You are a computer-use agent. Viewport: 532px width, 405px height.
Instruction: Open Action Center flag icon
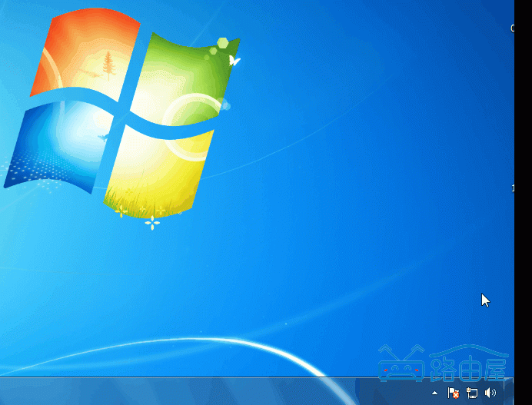(454, 393)
